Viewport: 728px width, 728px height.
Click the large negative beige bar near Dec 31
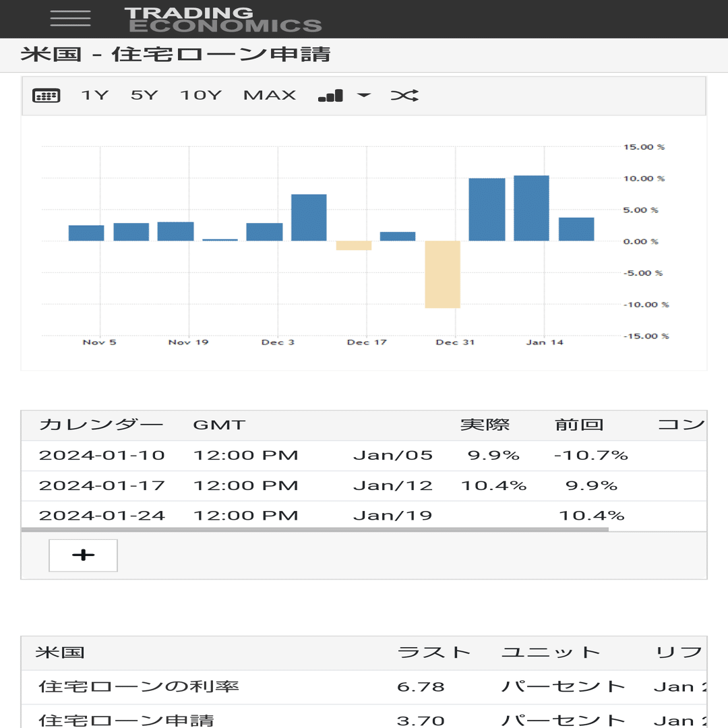point(442,274)
